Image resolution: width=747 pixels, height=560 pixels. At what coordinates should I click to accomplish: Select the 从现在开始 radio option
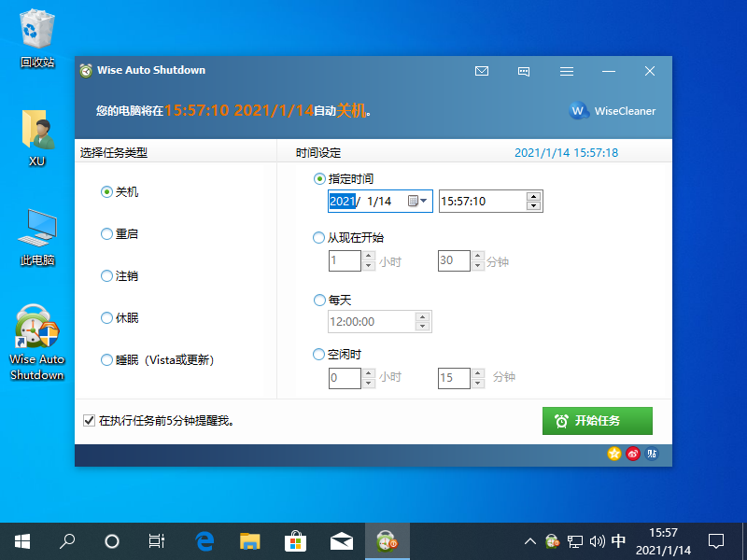pyautogui.click(x=319, y=238)
